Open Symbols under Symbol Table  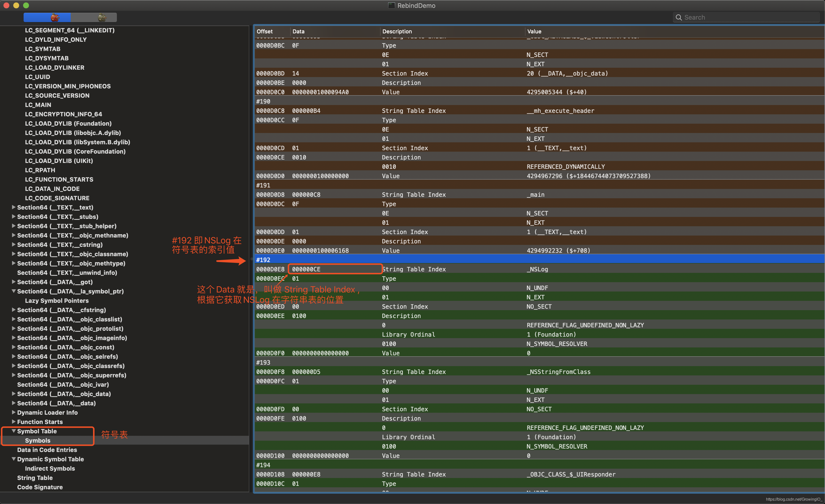click(x=38, y=440)
